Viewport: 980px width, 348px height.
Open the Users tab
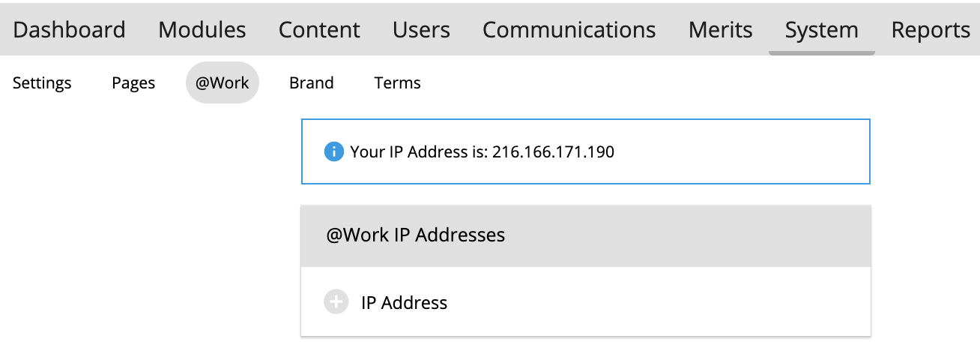(x=421, y=30)
